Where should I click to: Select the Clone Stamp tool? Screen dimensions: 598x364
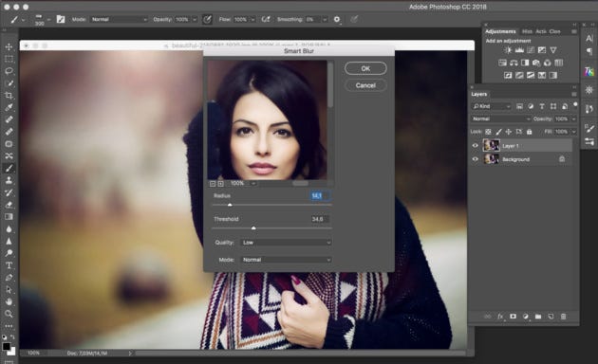click(9, 180)
